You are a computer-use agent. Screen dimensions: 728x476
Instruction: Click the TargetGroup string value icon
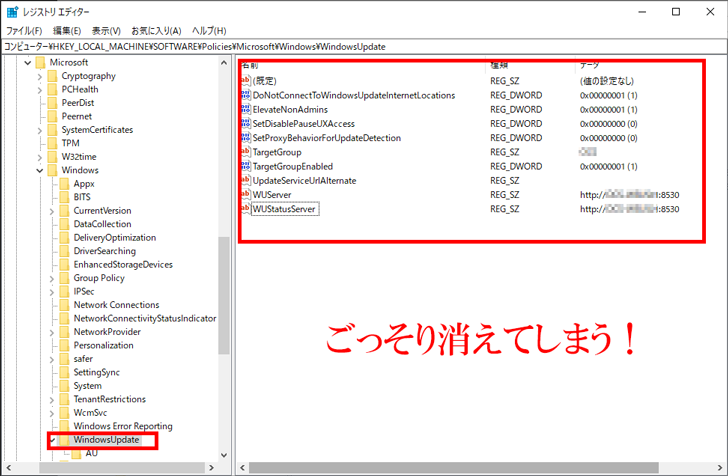click(246, 152)
